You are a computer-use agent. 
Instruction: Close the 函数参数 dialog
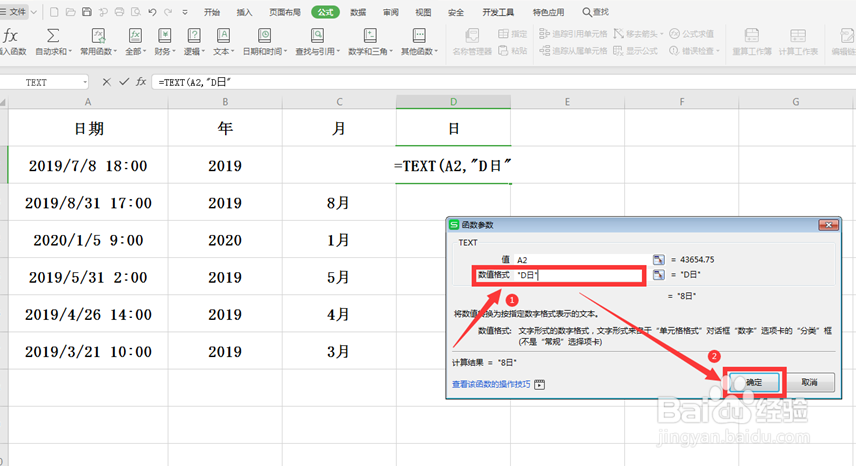click(828, 225)
